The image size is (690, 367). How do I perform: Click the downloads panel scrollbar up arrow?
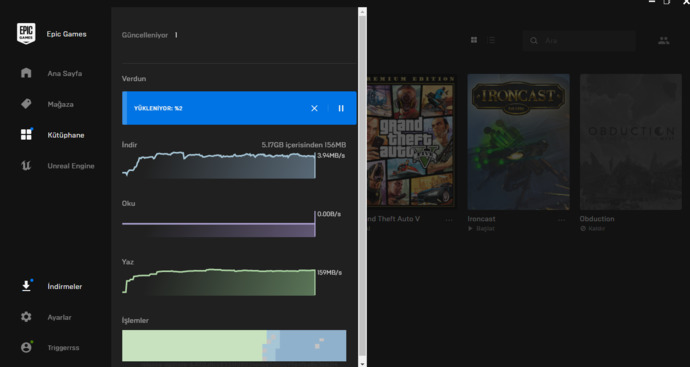point(362,11)
